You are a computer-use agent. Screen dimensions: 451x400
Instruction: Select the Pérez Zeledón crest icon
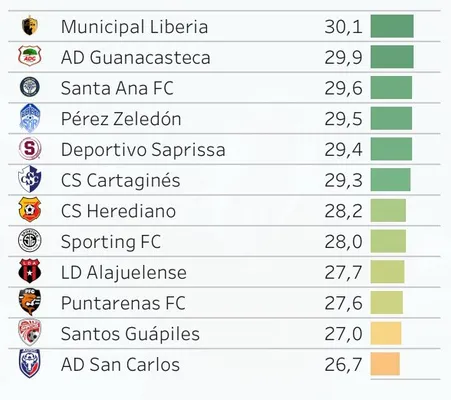pos(30,118)
